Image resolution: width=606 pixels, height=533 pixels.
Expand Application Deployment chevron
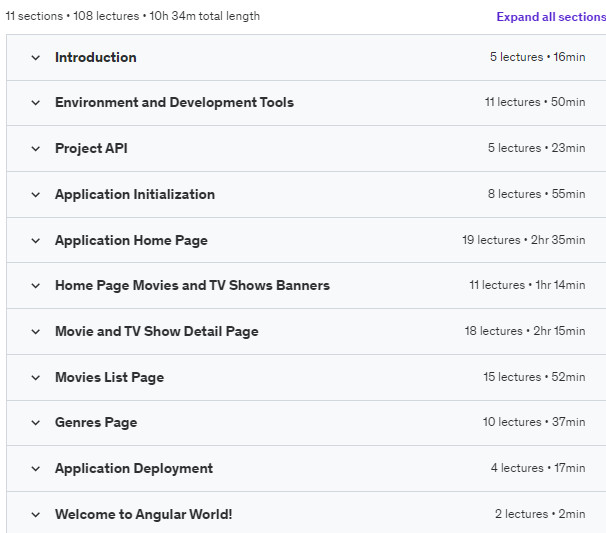point(36,469)
